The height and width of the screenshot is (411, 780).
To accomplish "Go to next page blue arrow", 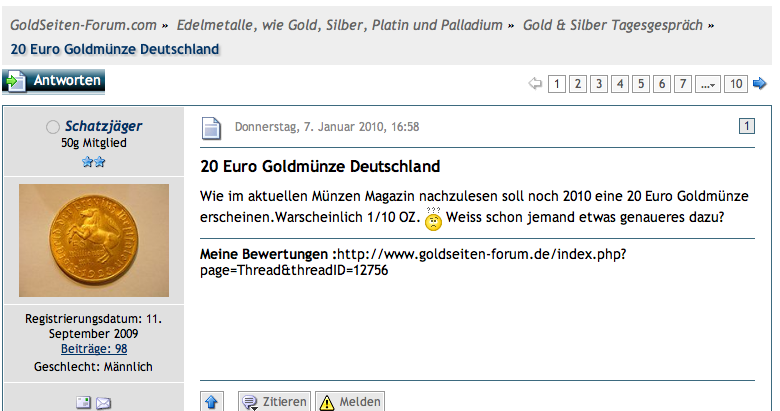I will tap(760, 84).
